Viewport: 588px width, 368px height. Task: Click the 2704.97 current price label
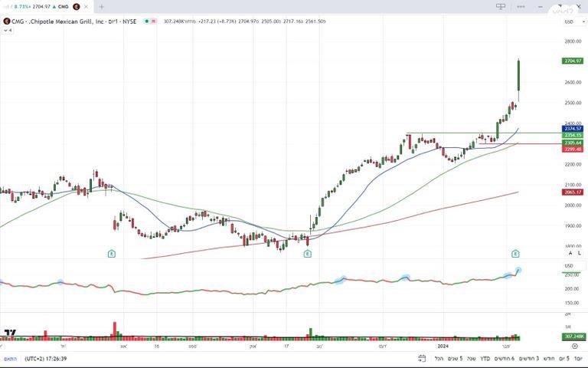572,61
